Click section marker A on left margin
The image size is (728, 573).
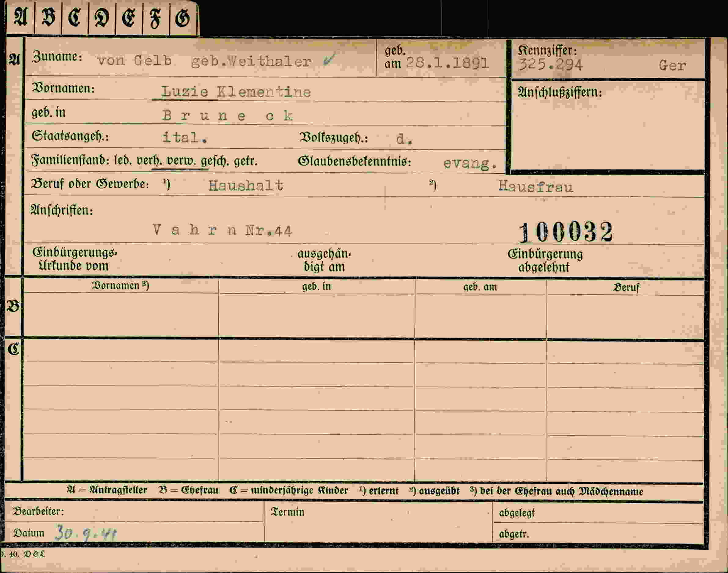[14, 59]
